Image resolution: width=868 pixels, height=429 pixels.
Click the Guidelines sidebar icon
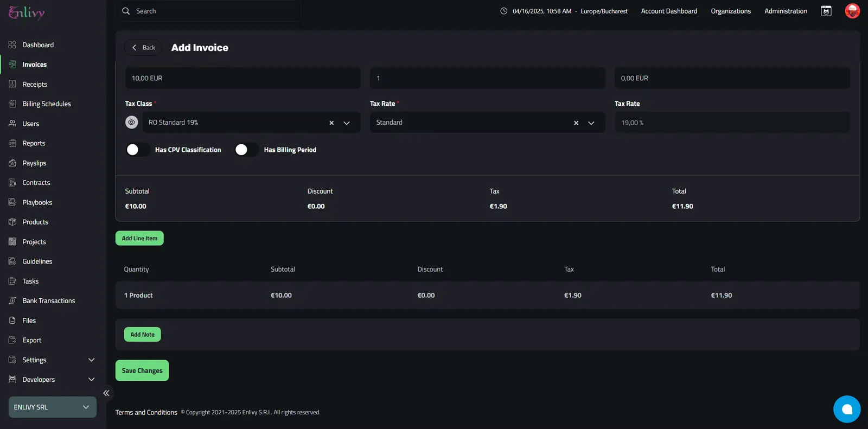(12, 261)
